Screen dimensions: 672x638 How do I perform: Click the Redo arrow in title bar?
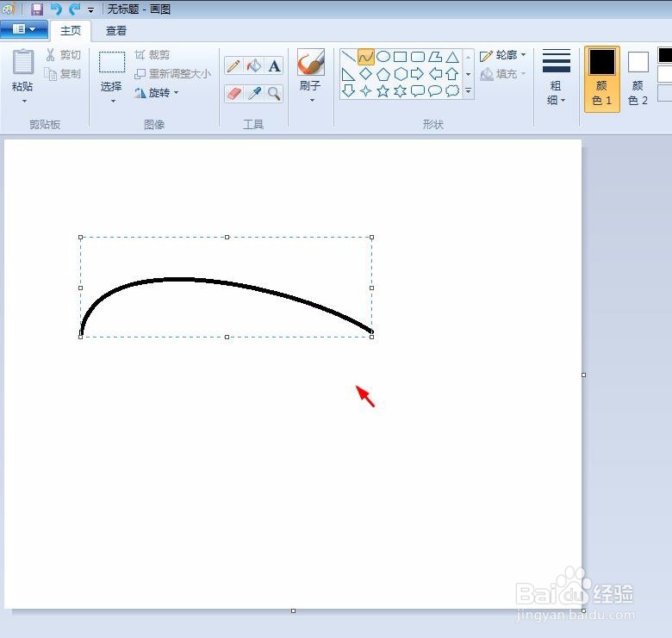(75, 9)
